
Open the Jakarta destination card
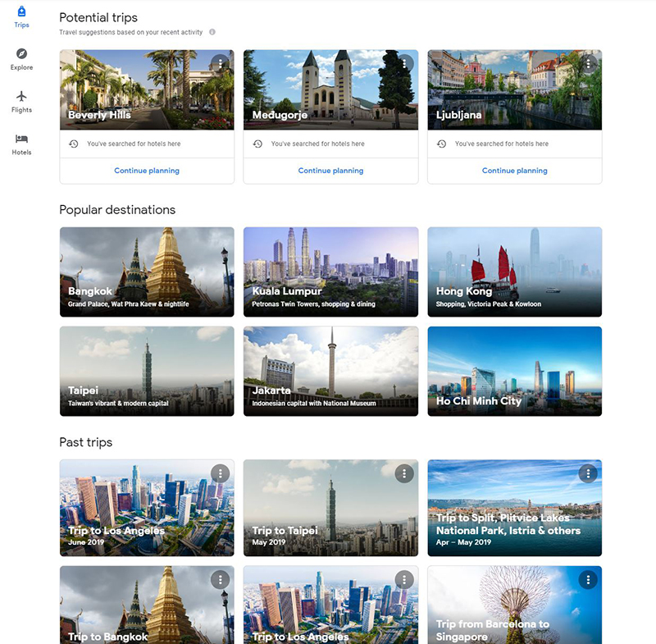pos(330,371)
